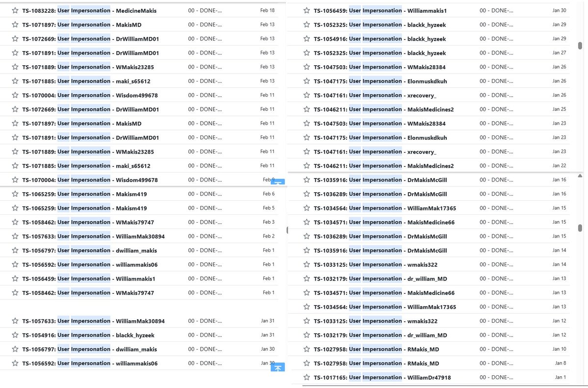This screenshot has height=388, width=588.
Task: Open the TS-1036289 DrMakisMcGill email from Jan 16
Action: click(x=429, y=194)
